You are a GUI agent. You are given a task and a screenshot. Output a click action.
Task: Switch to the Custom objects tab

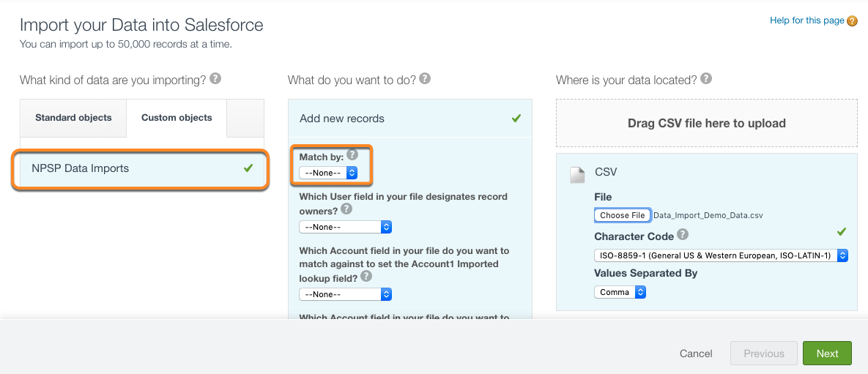pyautogui.click(x=177, y=118)
